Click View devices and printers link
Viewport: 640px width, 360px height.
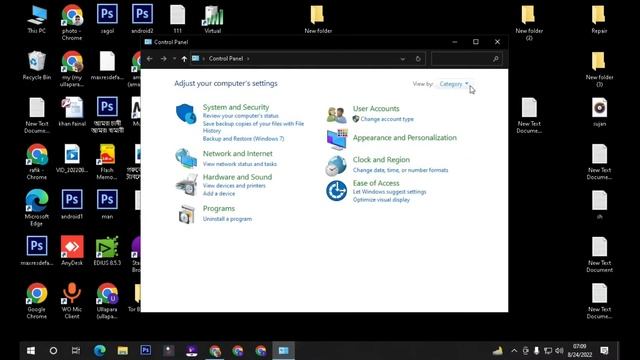point(234,186)
